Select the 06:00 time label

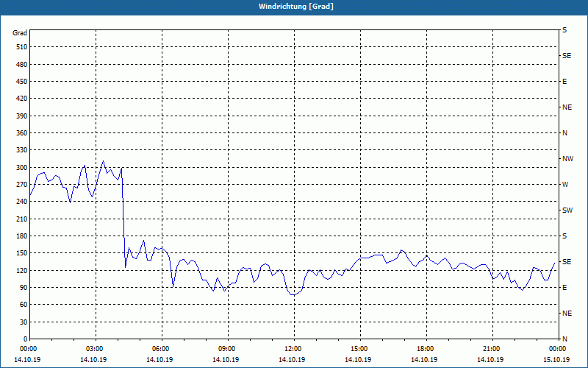tap(159, 349)
